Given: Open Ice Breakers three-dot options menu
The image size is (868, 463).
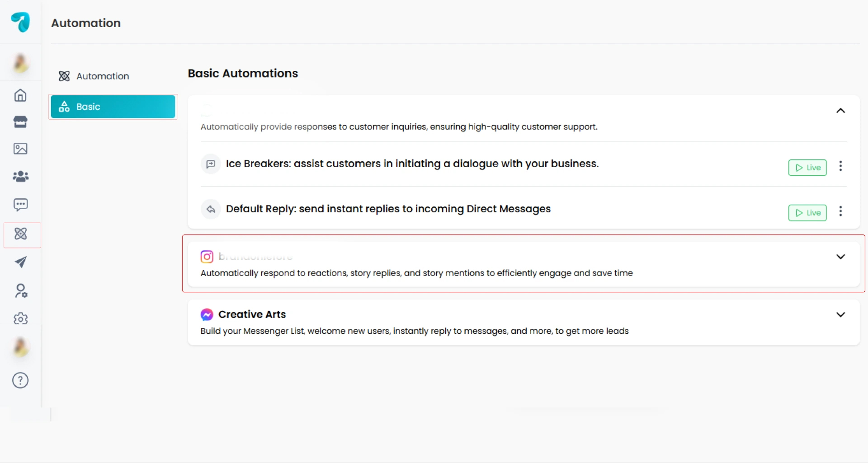Looking at the screenshot, I should 840,166.
